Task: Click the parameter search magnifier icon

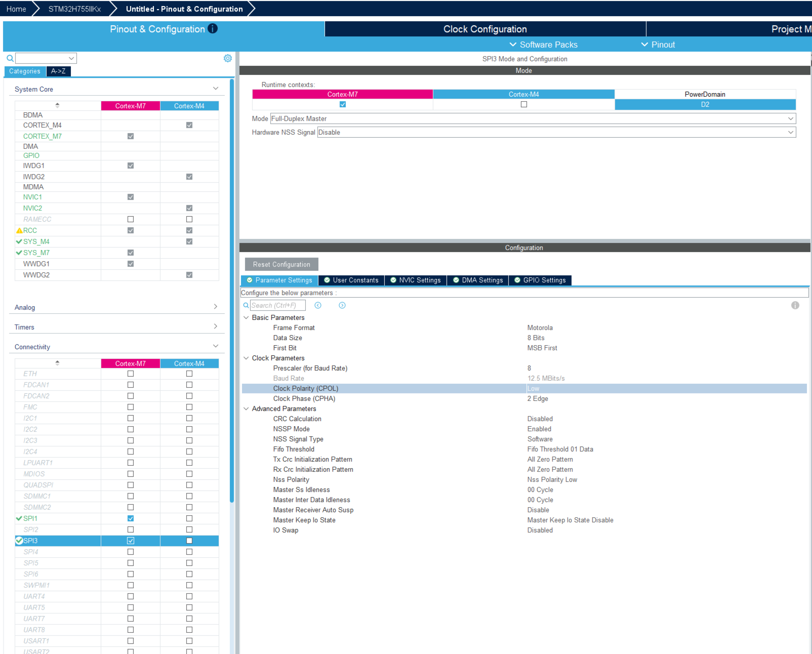Action: (246, 305)
